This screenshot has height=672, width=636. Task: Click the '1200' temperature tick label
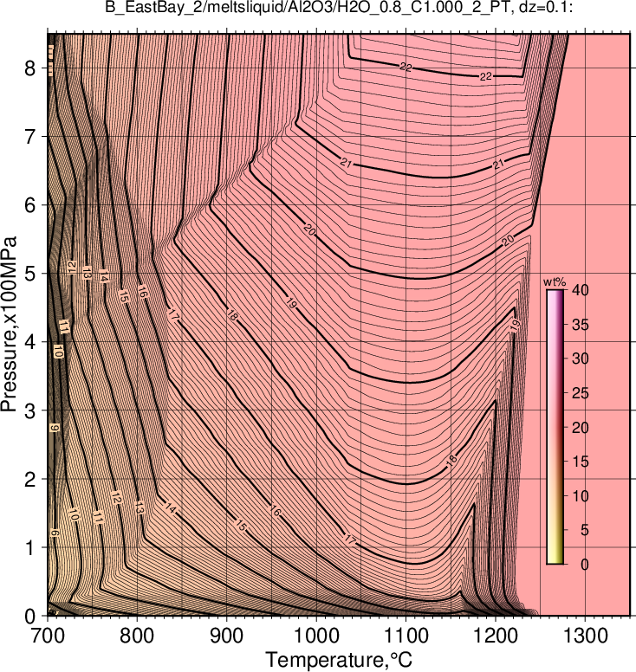(x=496, y=636)
